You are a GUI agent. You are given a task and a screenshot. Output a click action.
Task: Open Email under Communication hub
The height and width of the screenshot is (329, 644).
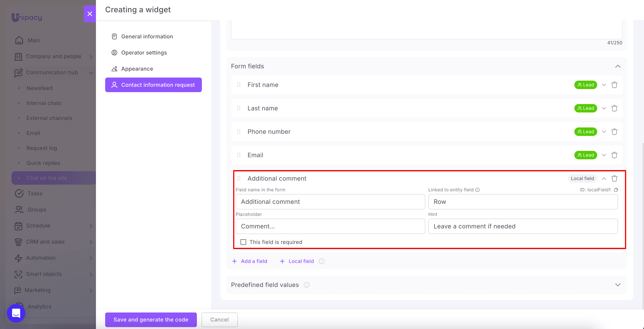point(33,133)
